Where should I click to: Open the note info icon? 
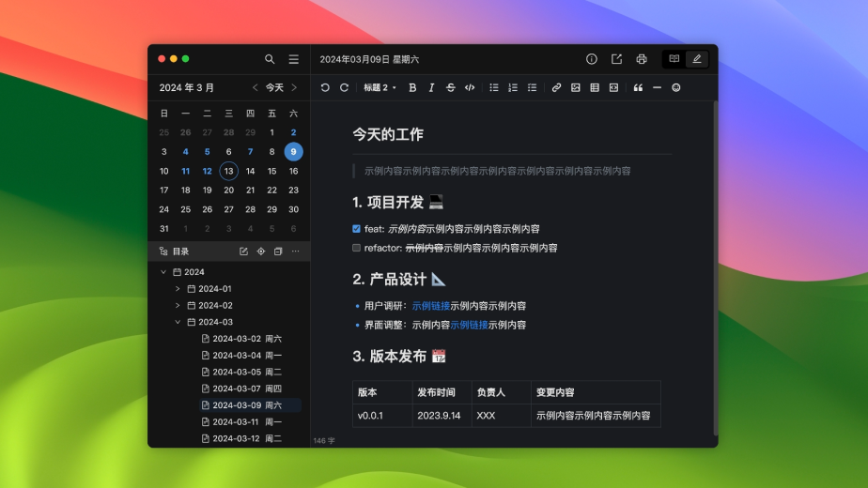(x=592, y=59)
